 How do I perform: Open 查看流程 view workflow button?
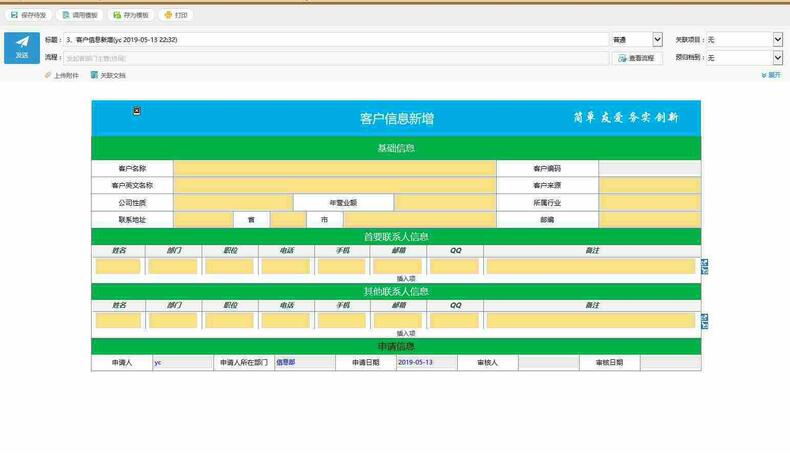click(x=637, y=58)
